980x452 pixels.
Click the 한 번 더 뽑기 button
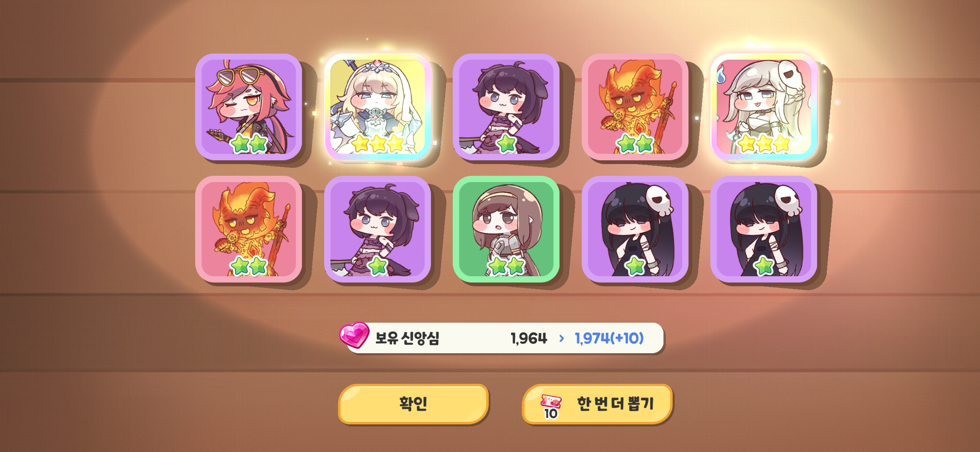tap(597, 404)
